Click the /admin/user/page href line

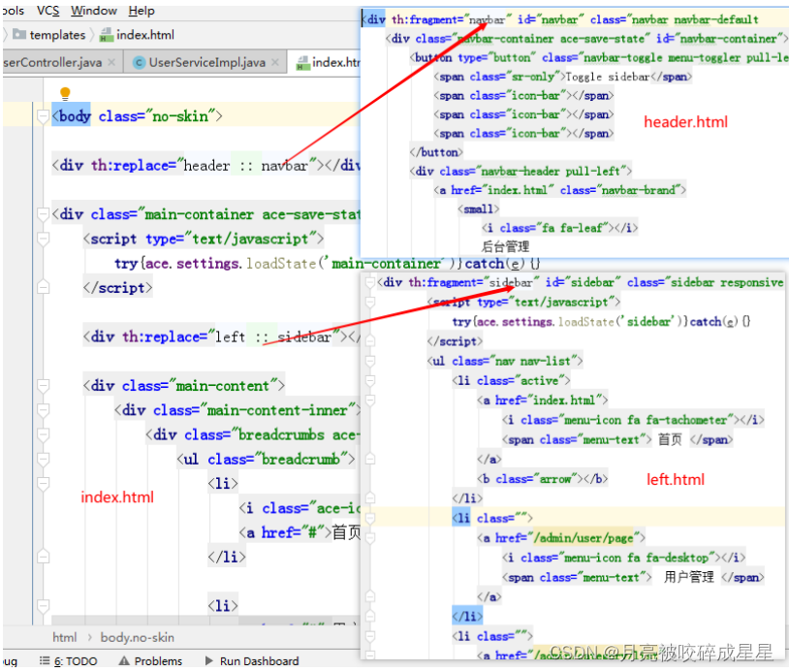(561, 538)
